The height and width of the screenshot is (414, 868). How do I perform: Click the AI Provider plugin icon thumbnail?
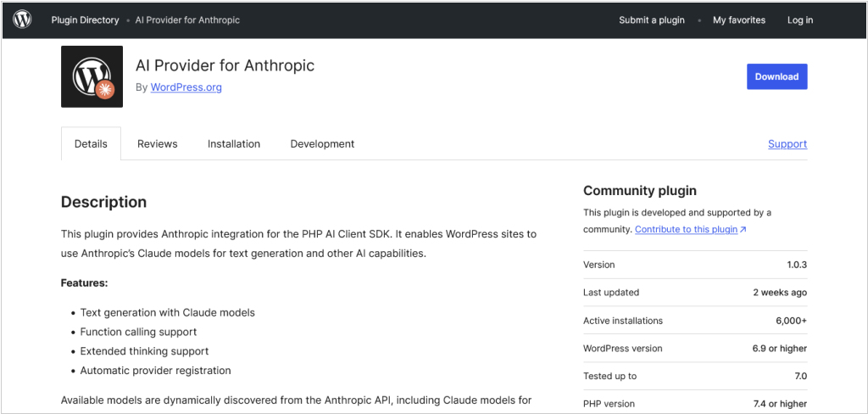point(92,76)
